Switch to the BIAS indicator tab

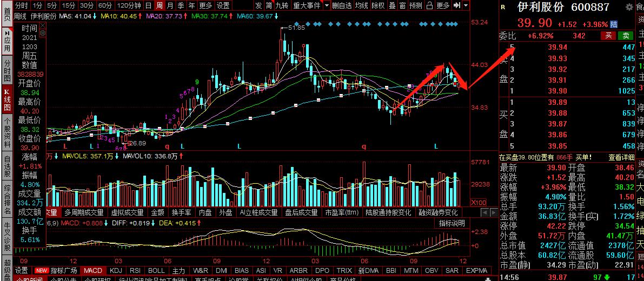(242, 270)
